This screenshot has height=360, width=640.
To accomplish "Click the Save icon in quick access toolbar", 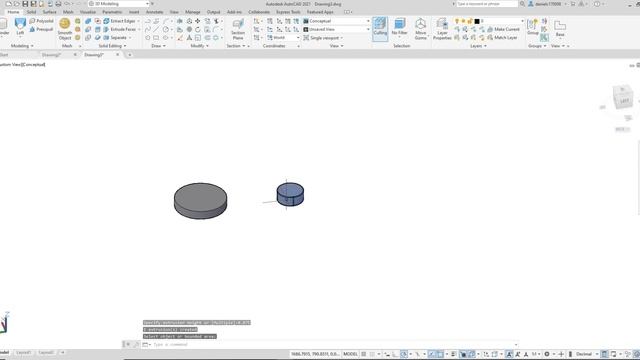I will (x=25, y=4).
